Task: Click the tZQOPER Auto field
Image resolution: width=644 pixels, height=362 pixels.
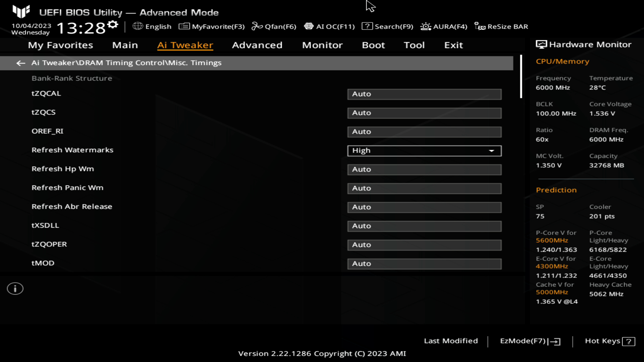Action: (x=424, y=245)
